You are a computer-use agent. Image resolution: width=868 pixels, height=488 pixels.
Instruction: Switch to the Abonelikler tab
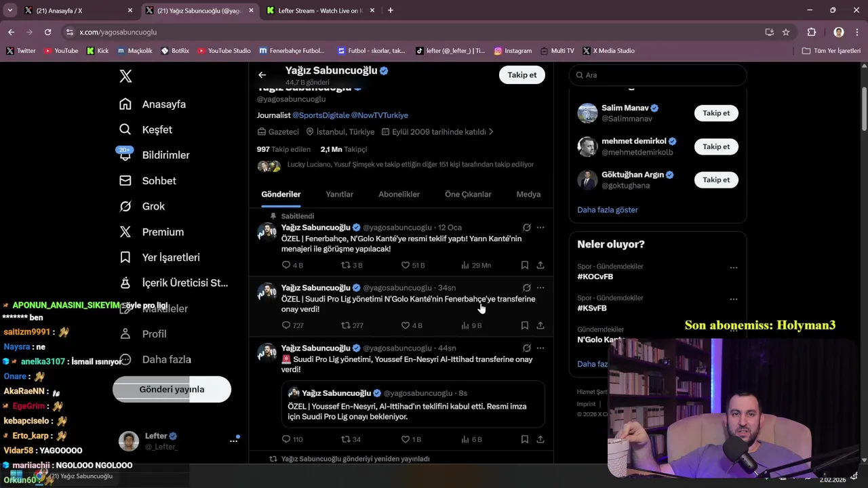click(399, 195)
